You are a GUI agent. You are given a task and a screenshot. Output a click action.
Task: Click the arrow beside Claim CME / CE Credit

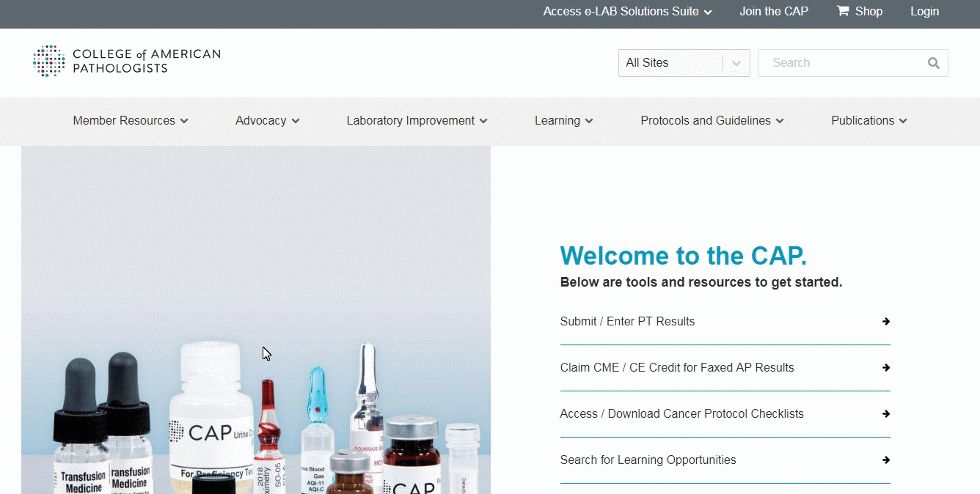tap(886, 367)
